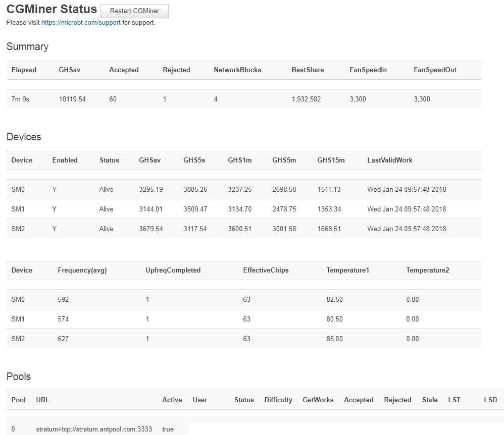Viewport: 504px width, 435px height.
Task: Click the SM1 GHSav value 3144.01
Action: (x=151, y=209)
